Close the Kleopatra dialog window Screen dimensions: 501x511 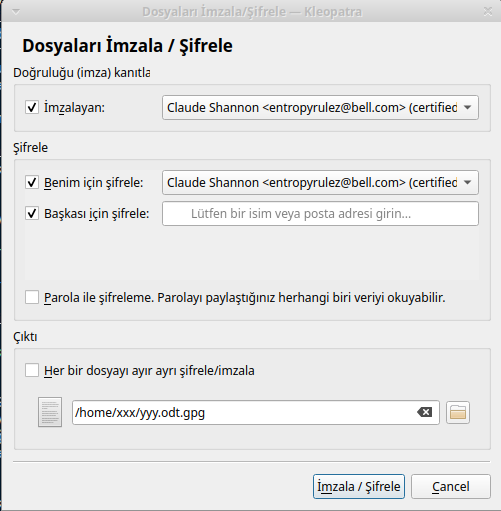pos(488,12)
